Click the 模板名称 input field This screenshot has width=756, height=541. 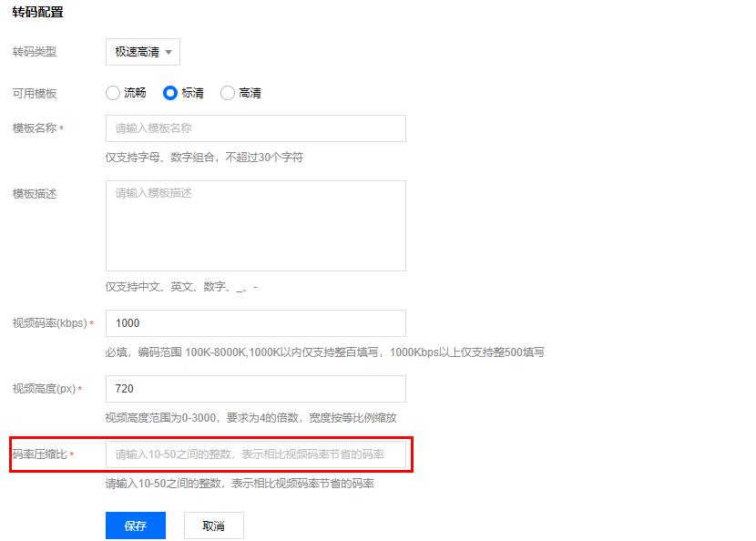click(x=256, y=128)
